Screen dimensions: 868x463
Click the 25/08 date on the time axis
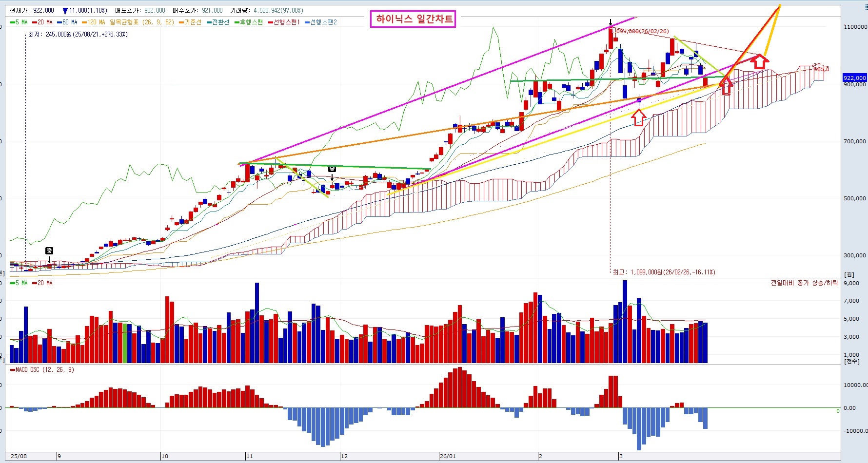(19, 456)
